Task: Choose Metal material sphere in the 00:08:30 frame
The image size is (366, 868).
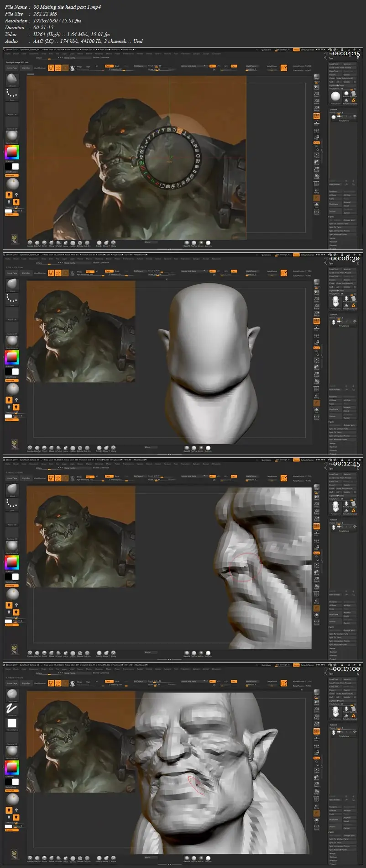Action: [201, 448]
